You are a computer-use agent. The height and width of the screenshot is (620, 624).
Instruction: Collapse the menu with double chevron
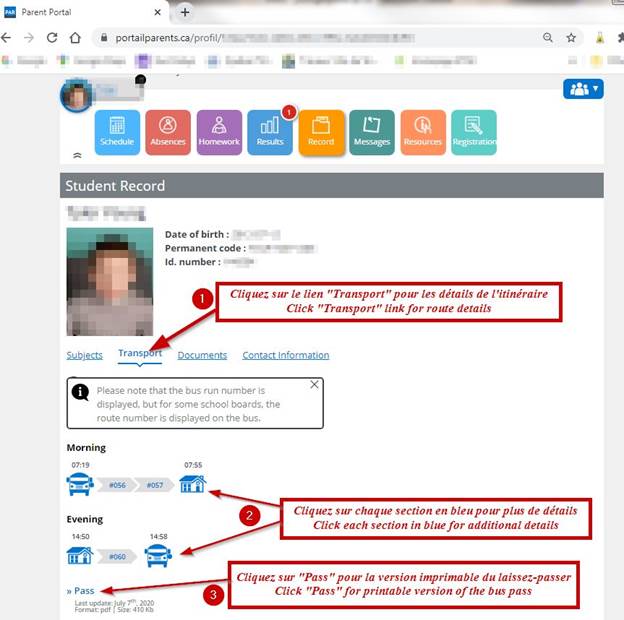[x=77, y=155]
